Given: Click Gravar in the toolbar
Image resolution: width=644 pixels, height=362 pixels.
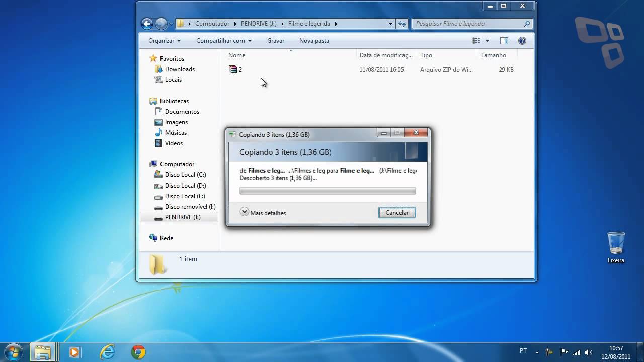Looking at the screenshot, I should pos(276,41).
